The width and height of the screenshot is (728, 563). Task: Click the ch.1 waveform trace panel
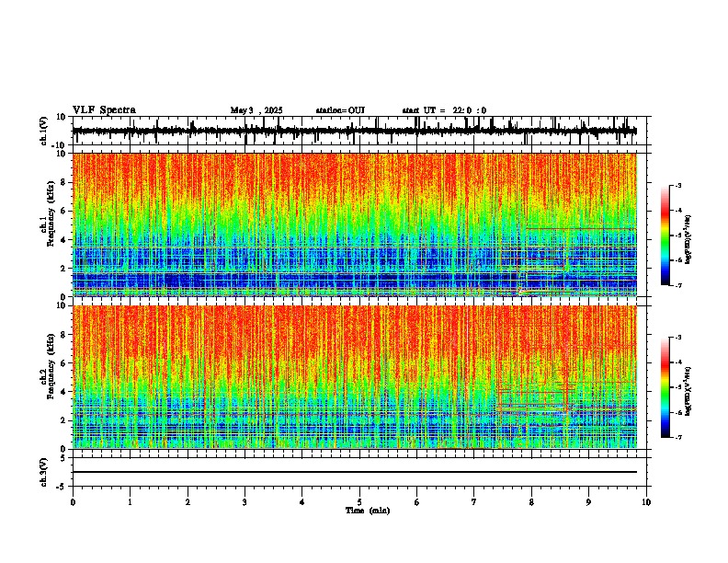[359, 131]
